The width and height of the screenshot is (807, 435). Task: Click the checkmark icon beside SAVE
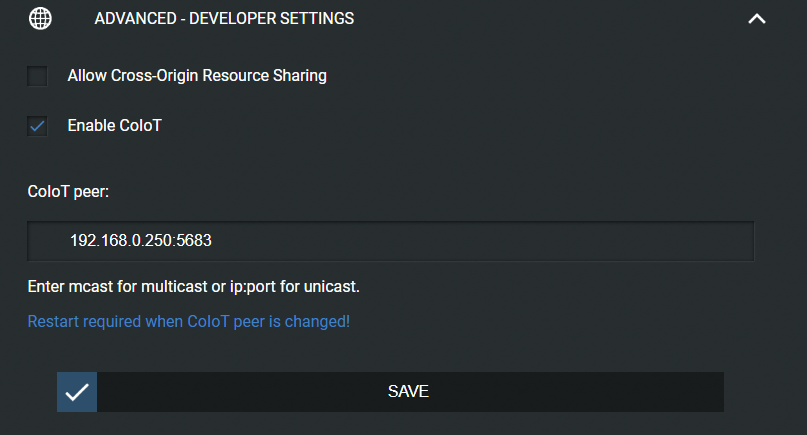pyautogui.click(x=76, y=392)
